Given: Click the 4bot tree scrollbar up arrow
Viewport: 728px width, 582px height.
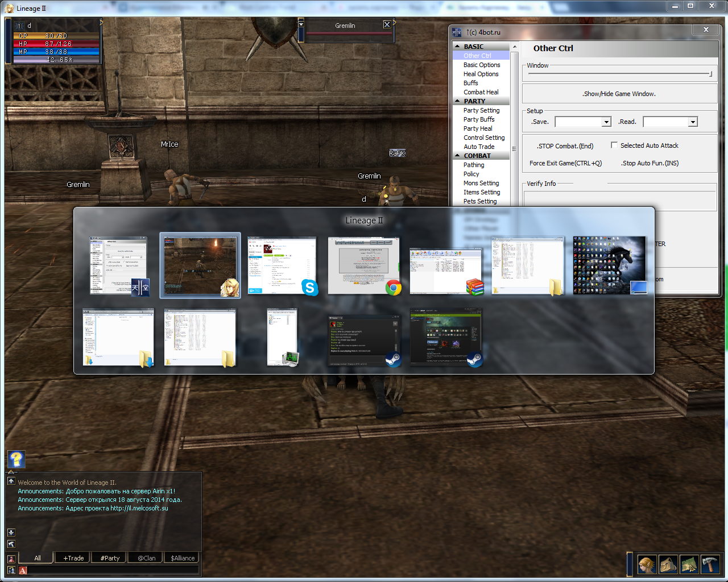Looking at the screenshot, I should [x=514, y=47].
